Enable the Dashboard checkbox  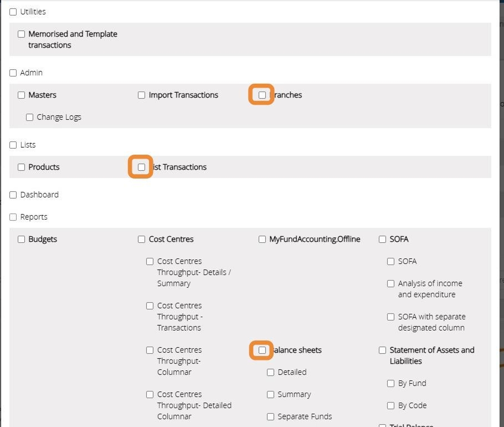tap(13, 195)
